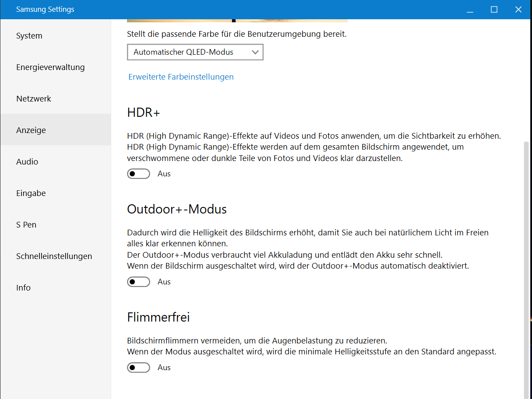Open Erweiterte Farbeinstellungen link
This screenshot has height=399, width=532.
coord(181,77)
